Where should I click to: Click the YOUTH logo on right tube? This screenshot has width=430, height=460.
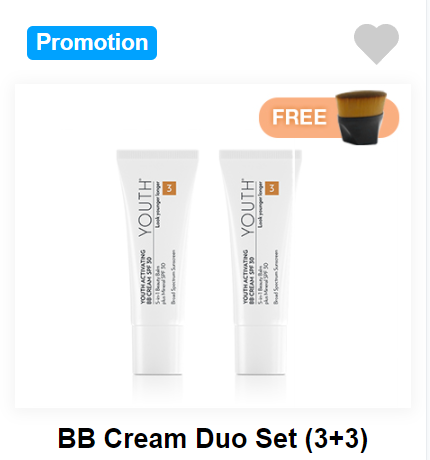[248, 208]
